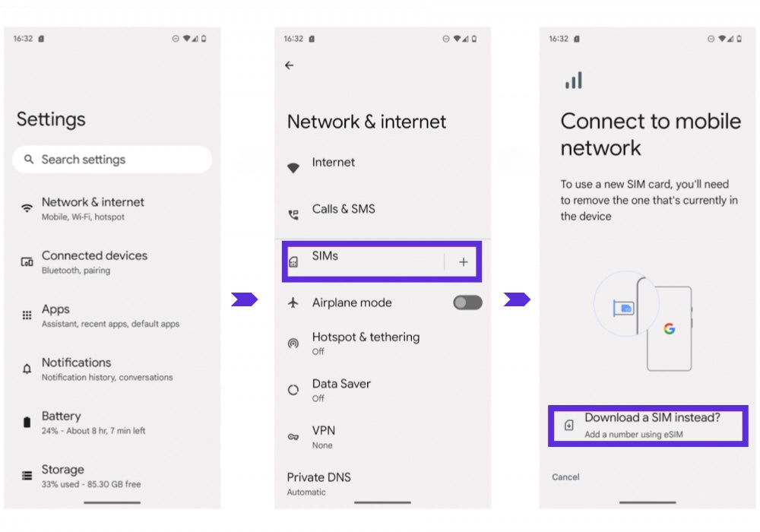760x532 pixels.
Task: Open the Storage settings entry
Action: point(112,476)
